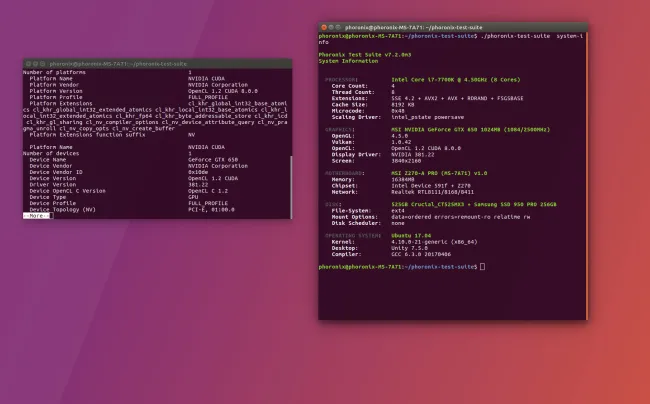Select the 'MSI Z270-A PRO' motherboard line
650x404 pixels.
click(x=439, y=173)
